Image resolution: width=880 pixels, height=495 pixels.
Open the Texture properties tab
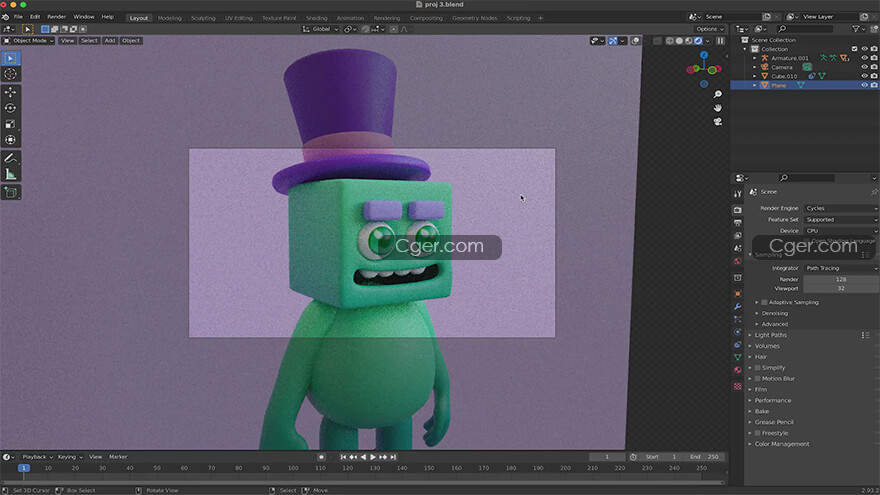coord(737,386)
